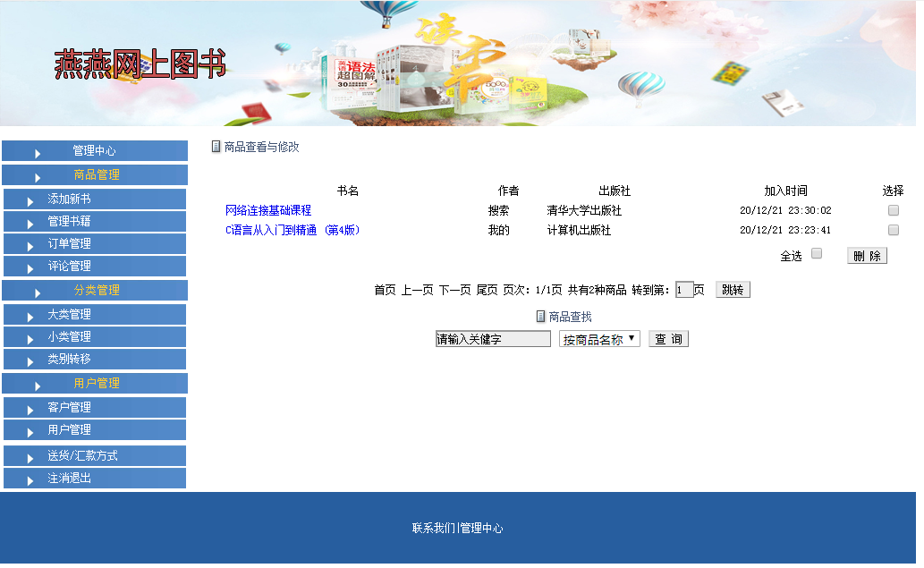Open the 按商品名称 search type dropdown
The height and width of the screenshot is (568, 924).
pyautogui.click(x=598, y=338)
